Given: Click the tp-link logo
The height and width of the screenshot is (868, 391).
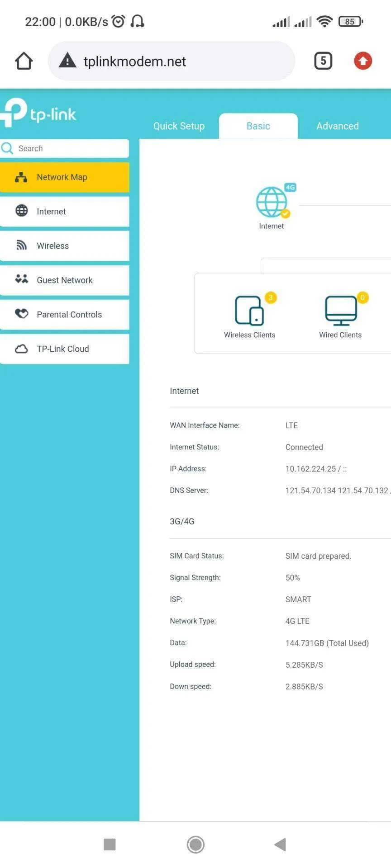Looking at the screenshot, I should pos(38,113).
